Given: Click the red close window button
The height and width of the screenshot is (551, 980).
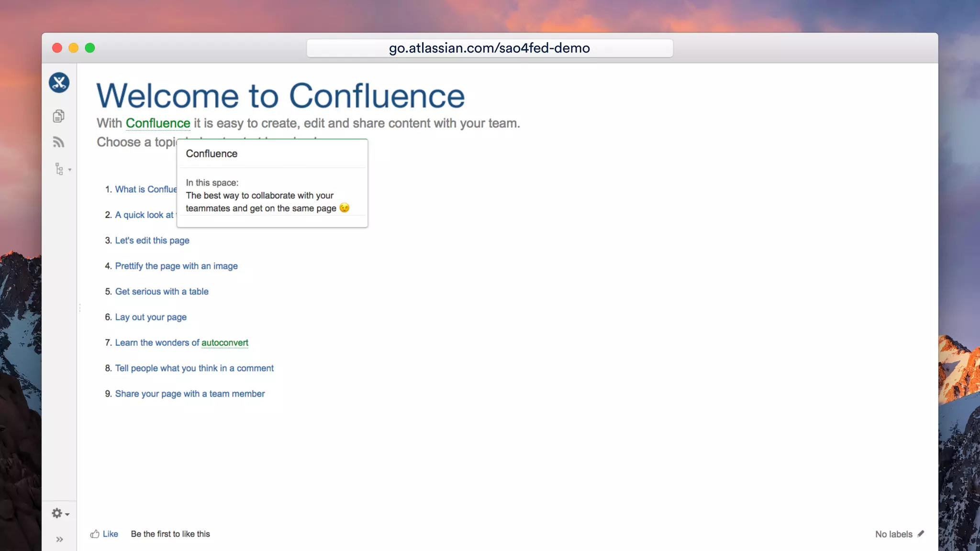Looking at the screenshot, I should coord(57,48).
